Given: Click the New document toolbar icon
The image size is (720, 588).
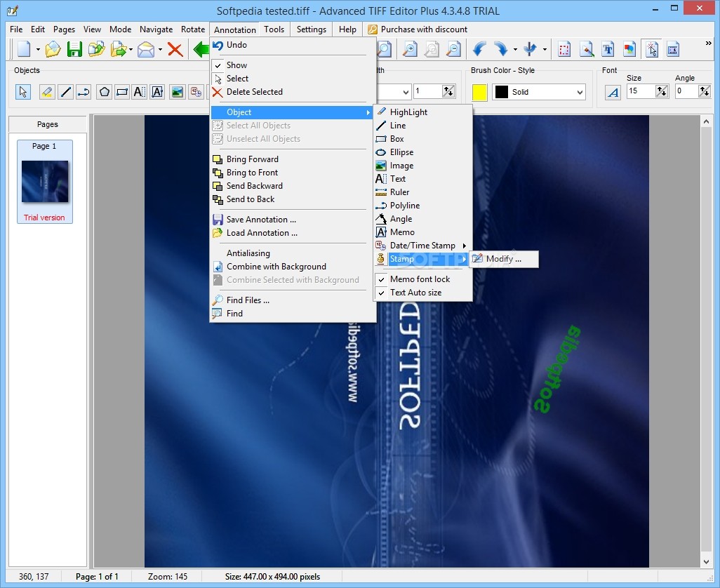Looking at the screenshot, I should pyautogui.click(x=24, y=49).
